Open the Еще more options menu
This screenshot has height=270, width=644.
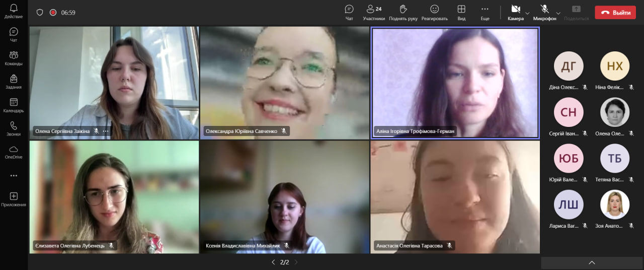[485, 13]
